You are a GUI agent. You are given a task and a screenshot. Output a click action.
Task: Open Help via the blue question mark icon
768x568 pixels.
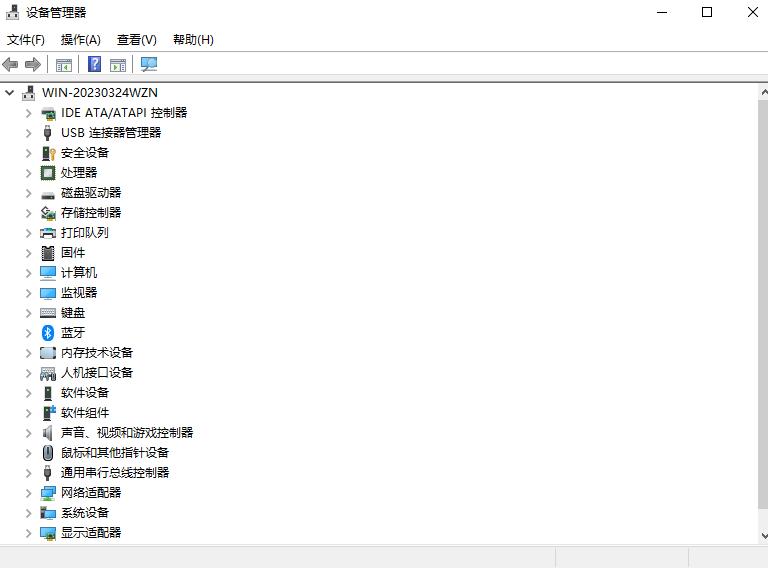95,64
